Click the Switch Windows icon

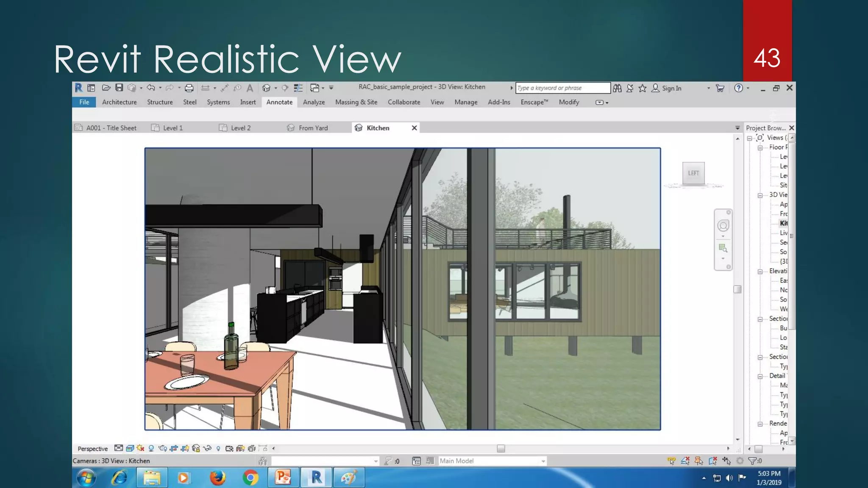(314, 88)
